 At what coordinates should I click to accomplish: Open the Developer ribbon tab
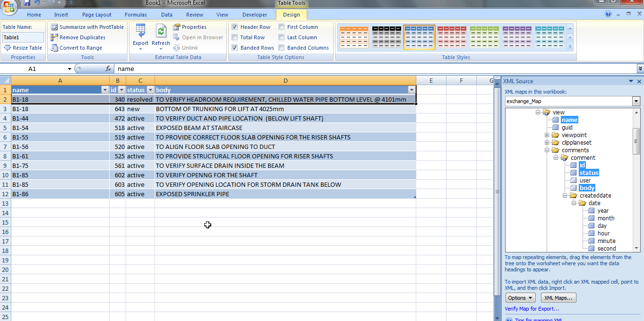click(255, 15)
